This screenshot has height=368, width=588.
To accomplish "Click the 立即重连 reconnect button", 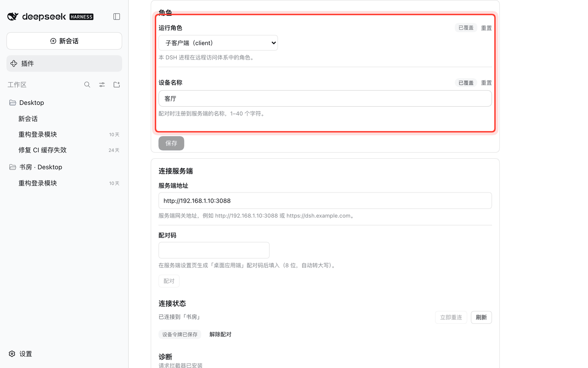I will tap(451, 317).
